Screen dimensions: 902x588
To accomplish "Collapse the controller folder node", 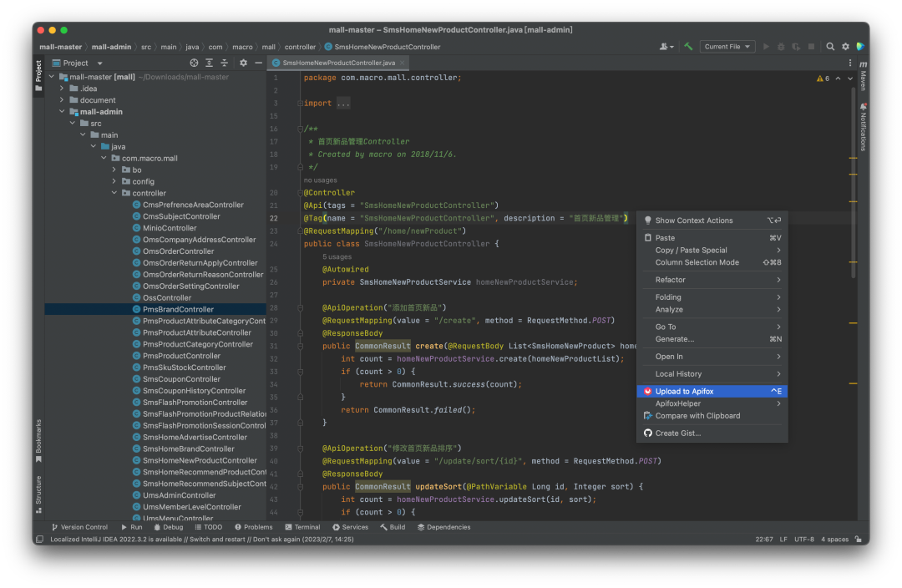I will click(114, 193).
